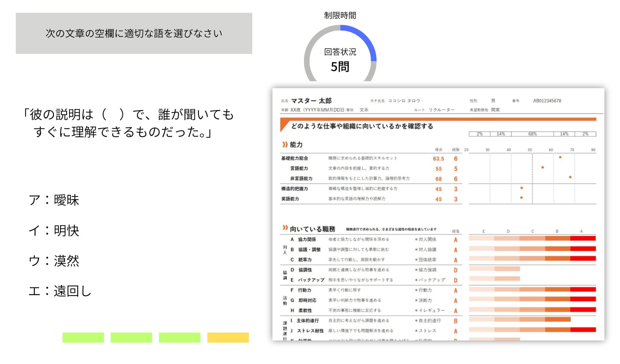Click the 英語能力 row label
Image resolution: width=620 pixels, height=364 pixels.
coord(290,199)
